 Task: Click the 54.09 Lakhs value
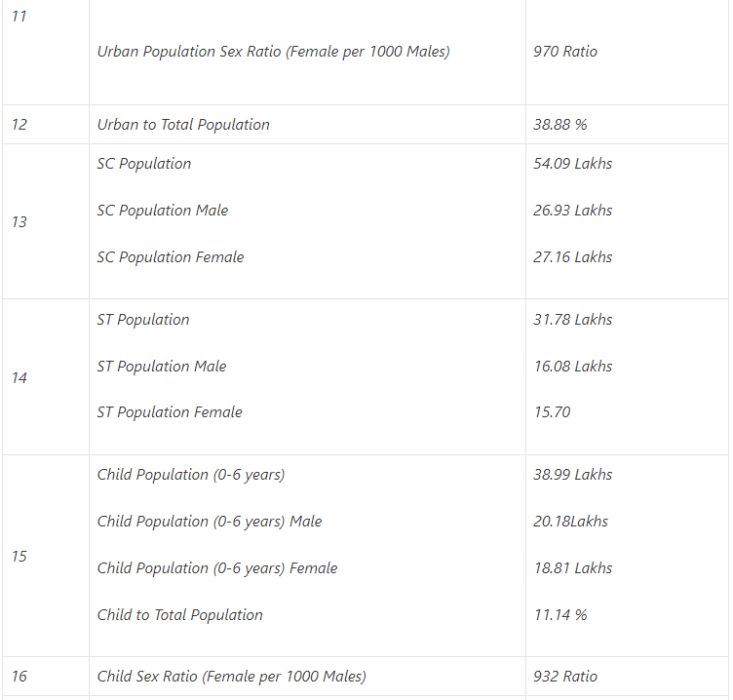tap(573, 164)
